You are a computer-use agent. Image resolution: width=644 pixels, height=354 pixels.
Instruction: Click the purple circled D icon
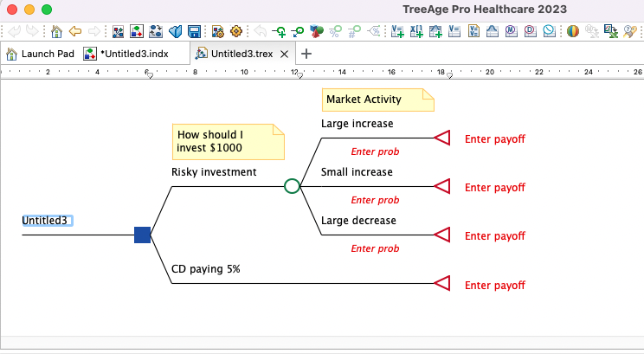coord(530,32)
